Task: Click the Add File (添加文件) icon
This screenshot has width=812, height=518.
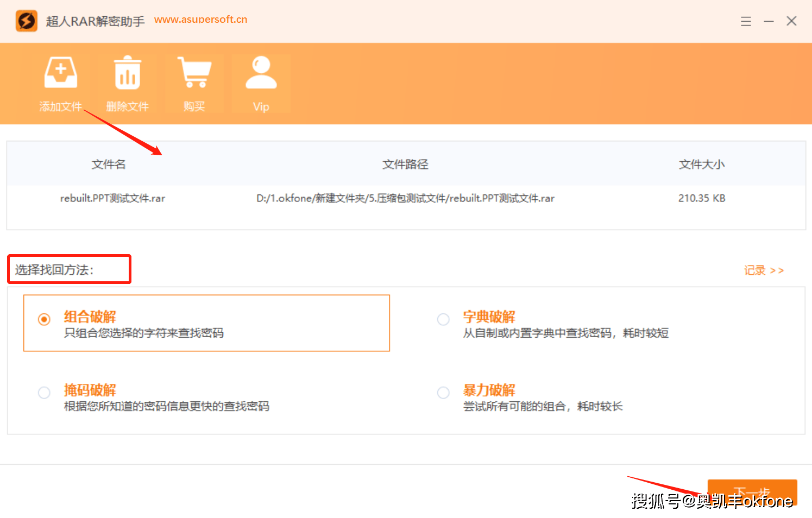Action: point(60,73)
